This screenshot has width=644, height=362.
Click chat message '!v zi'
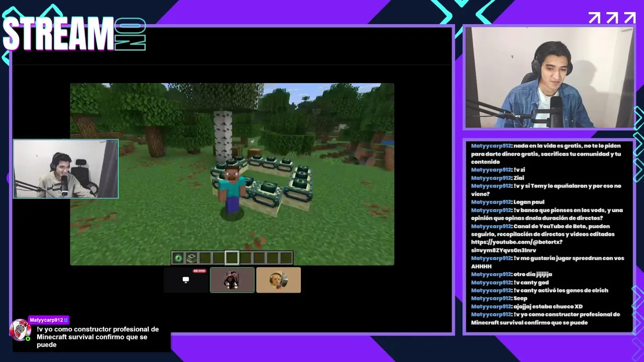(498, 170)
